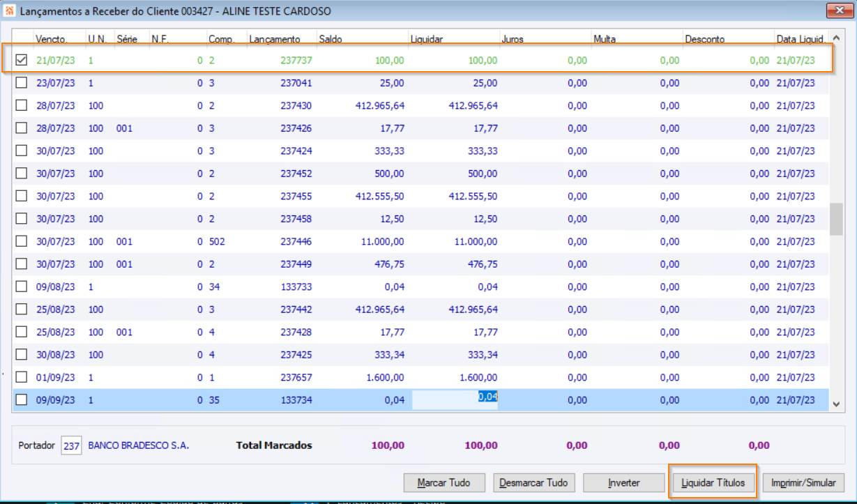The image size is (857, 504).
Task: Close the Lançamentos a Receber window
Action: coord(834,10)
